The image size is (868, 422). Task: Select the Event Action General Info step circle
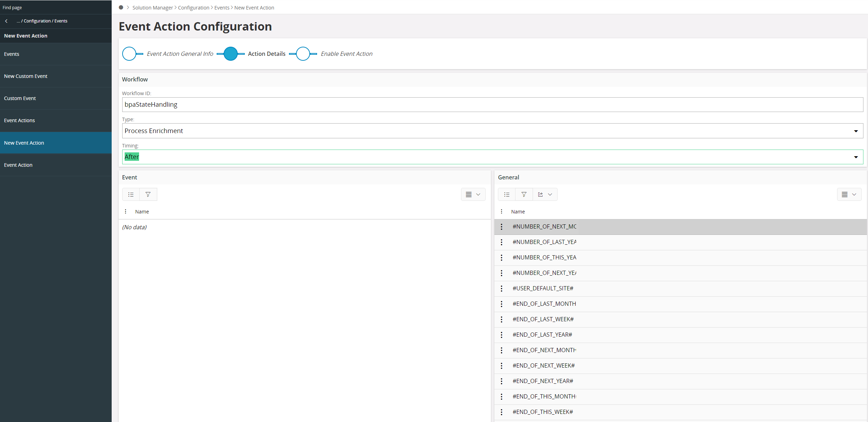click(x=129, y=54)
